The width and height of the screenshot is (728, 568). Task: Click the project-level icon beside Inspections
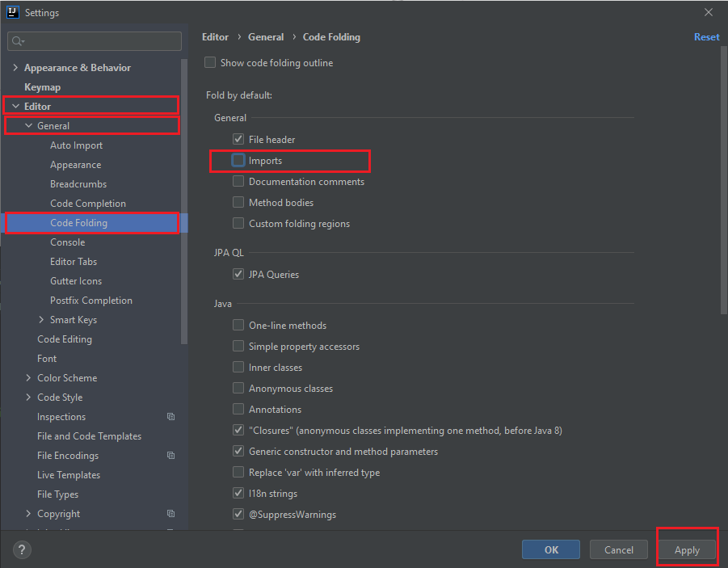170,416
